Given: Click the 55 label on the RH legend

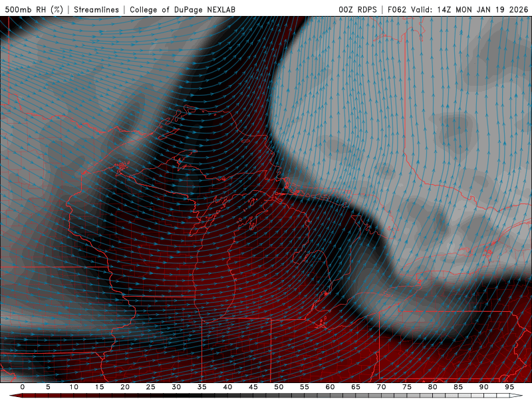Looking at the screenshot, I should [x=305, y=387].
